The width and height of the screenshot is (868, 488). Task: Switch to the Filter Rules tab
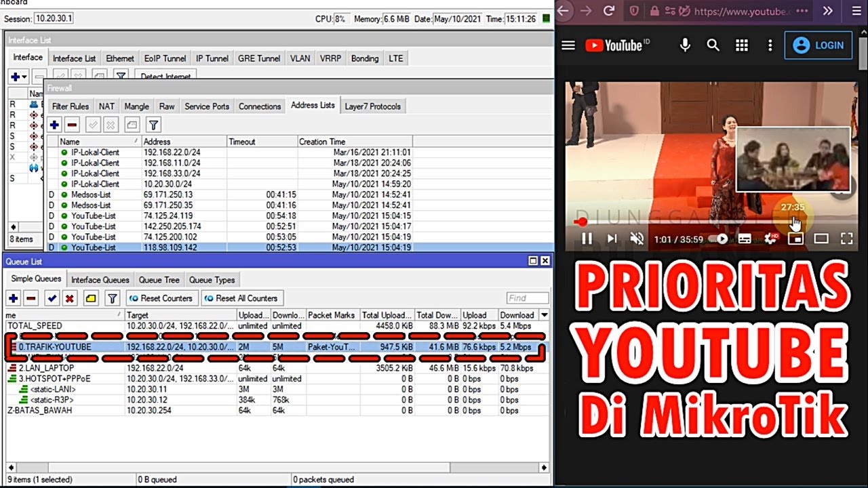tap(71, 106)
